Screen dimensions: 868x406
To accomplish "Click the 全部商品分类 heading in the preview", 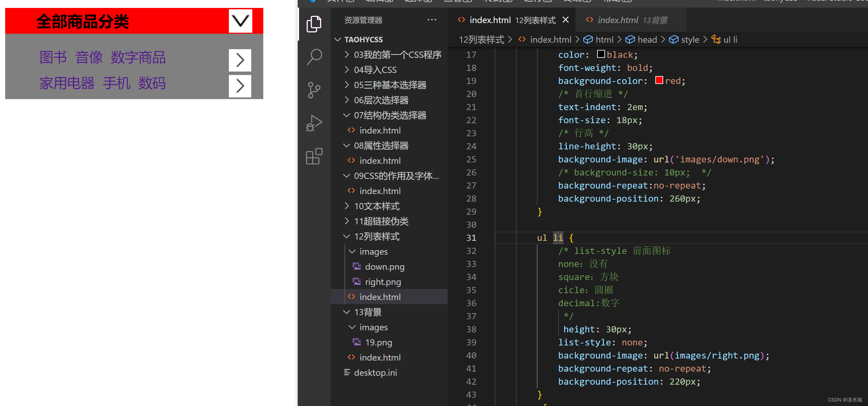I will [83, 21].
